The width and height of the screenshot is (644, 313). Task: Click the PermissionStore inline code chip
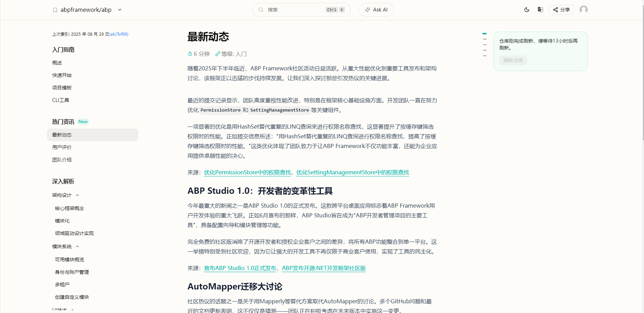[221, 110]
